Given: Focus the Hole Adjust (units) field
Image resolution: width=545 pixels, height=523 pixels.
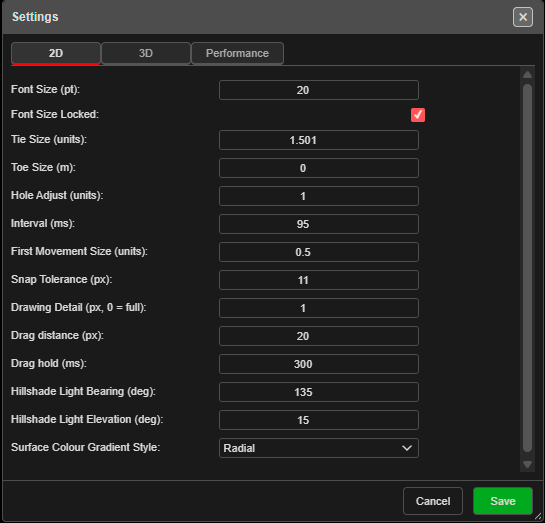Looking at the screenshot, I should point(319,196).
